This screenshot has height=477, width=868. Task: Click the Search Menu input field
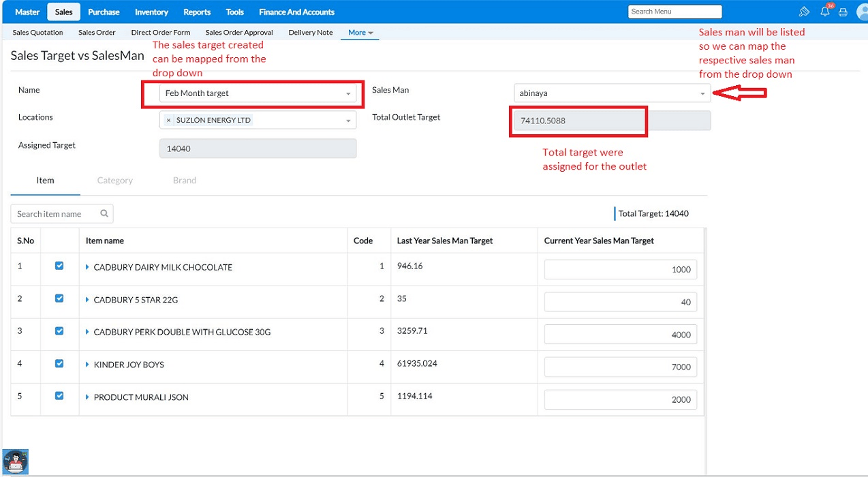[x=674, y=12]
